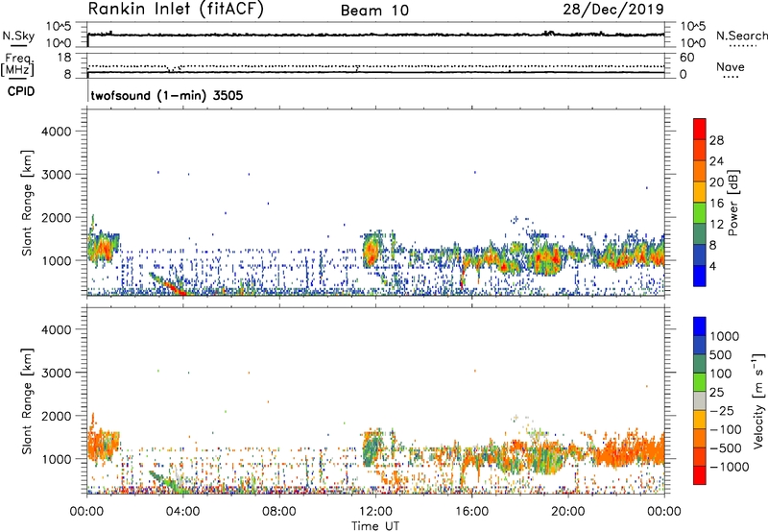Select the Freq. [MHz] axis label
Screen dimensions: 768x532
[17, 64]
